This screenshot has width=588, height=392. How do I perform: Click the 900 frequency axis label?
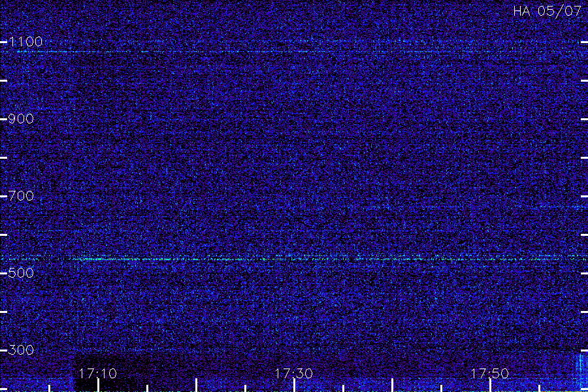tap(21, 119)
